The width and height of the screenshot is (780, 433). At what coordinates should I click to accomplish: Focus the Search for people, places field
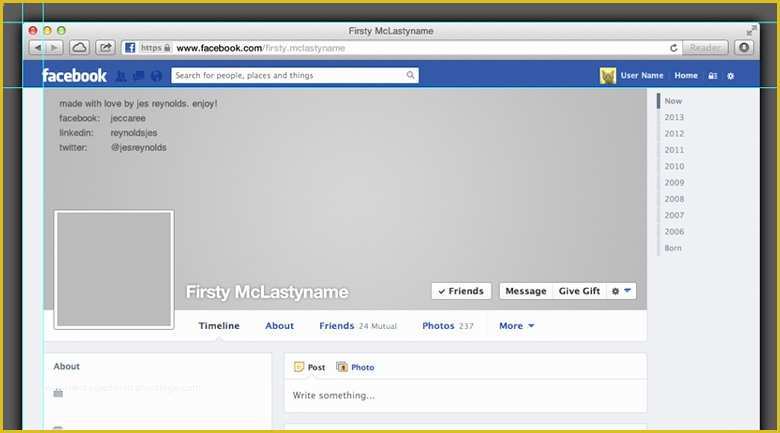(x=295, y=75)
